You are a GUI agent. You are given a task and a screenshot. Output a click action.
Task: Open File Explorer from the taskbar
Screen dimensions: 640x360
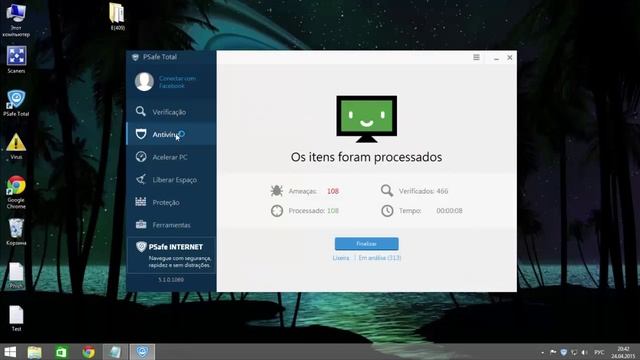(x=34, y=352)
